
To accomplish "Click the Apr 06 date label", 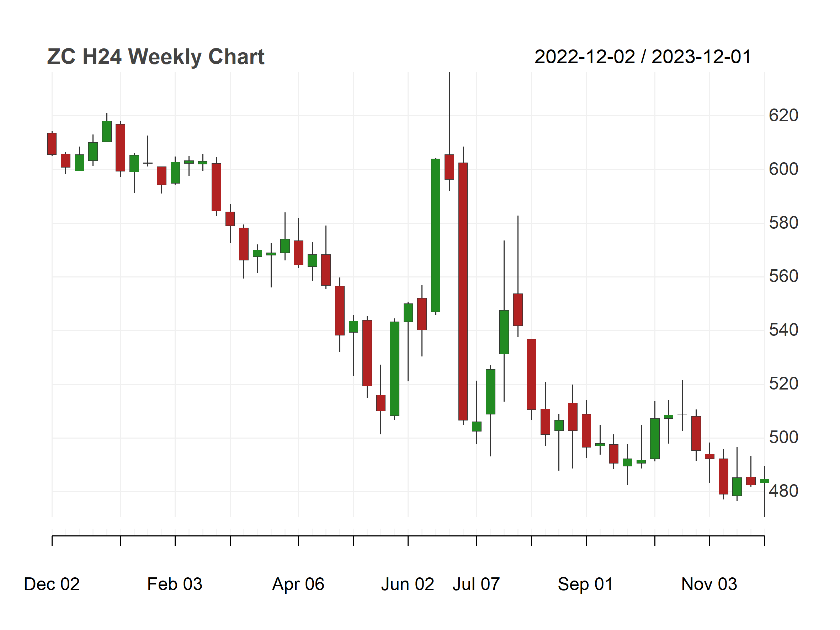I will tap(298, 584).
